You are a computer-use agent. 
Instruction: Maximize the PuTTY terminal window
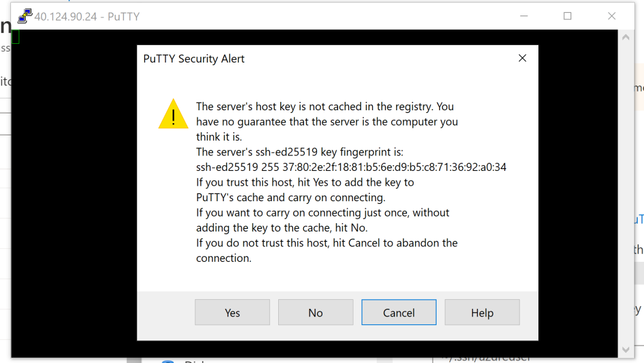click(x=567, y=16)
